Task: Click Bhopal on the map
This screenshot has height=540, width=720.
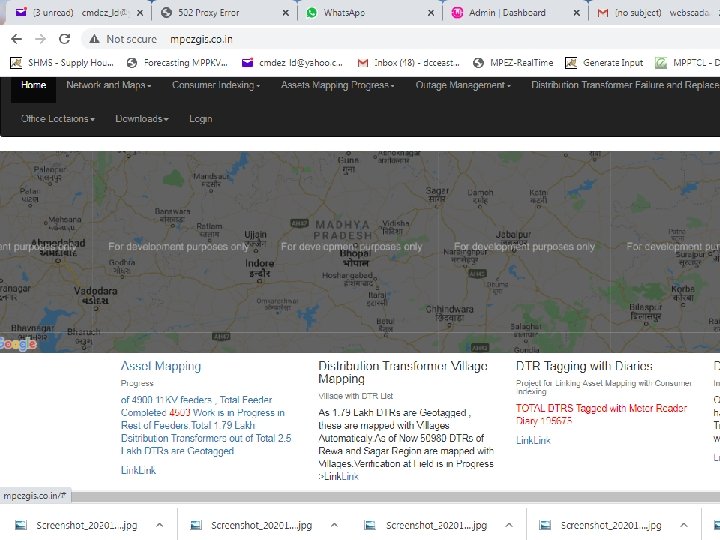Action: tap(355, 258)
